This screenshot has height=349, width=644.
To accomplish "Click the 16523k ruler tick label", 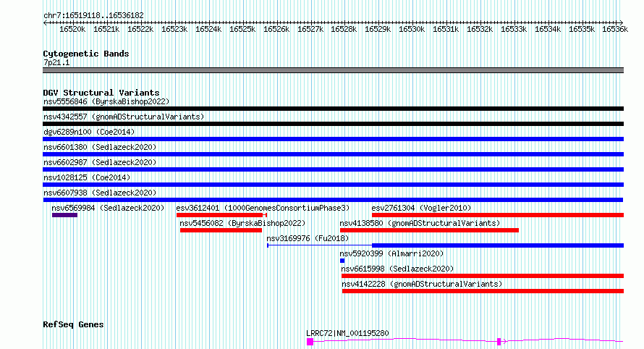I will 174,30.
